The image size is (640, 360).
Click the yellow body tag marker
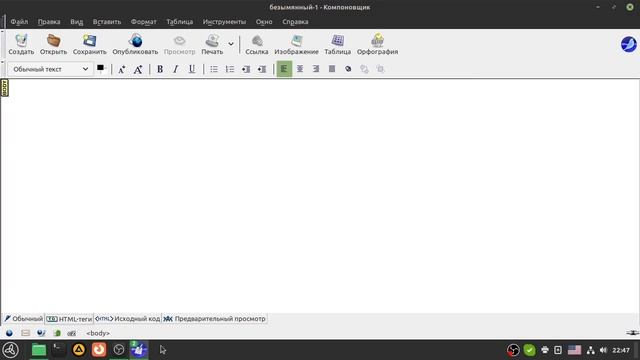(4, 88)
